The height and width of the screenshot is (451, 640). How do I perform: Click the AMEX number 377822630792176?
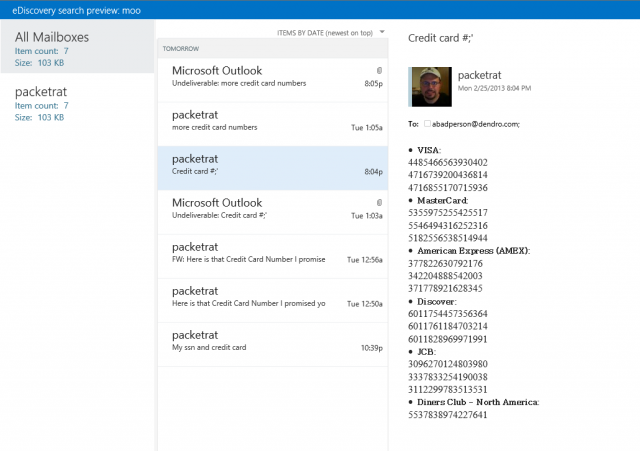point(445,264)
